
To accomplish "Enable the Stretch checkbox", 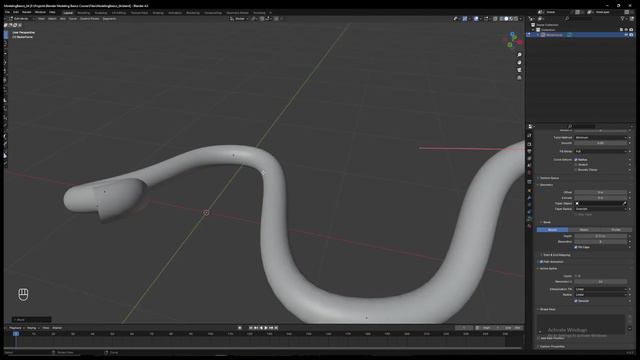I will (576, 164).
